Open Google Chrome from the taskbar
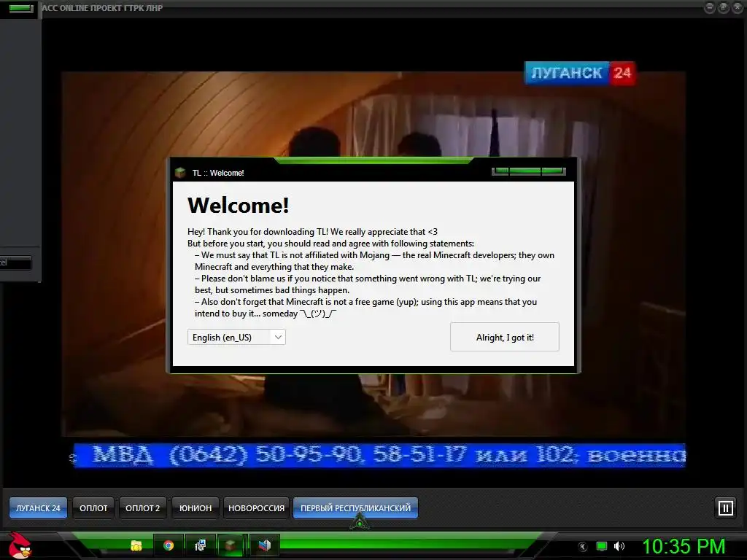 tap(169, 545)
